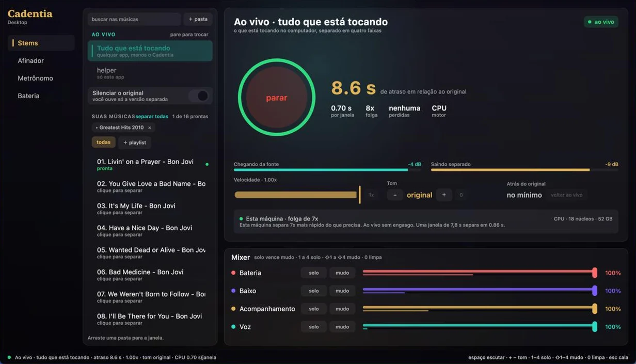Mute the Voz stem

coord(342,327)
